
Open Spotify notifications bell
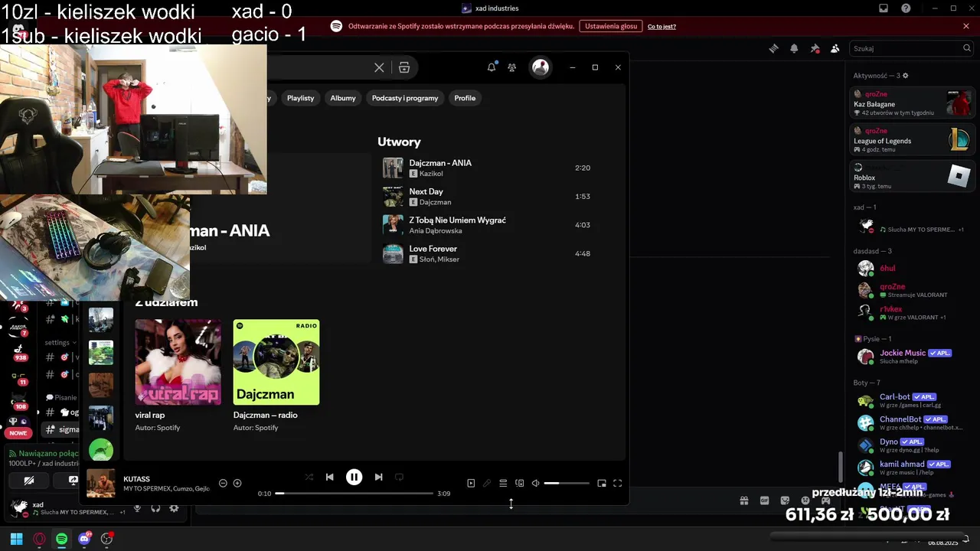pos(492,67)
